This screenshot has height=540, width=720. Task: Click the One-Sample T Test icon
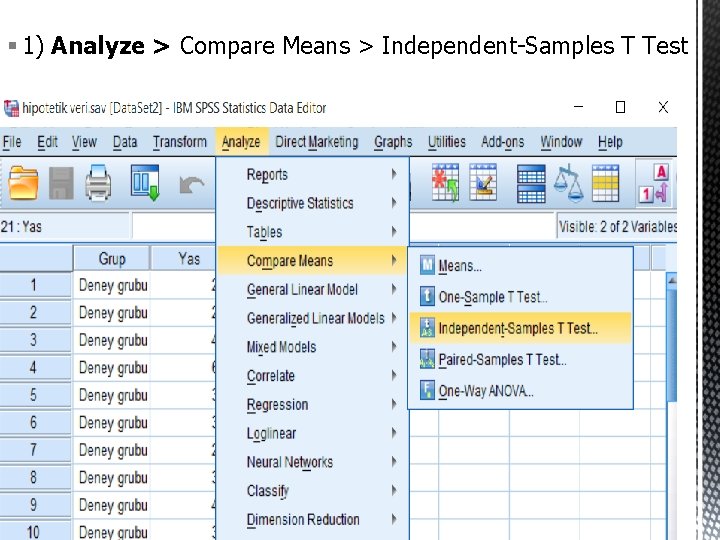click(427, 297)
